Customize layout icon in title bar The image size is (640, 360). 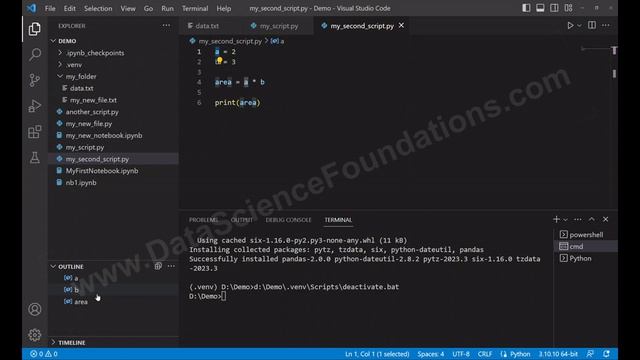[x=568, y=8]
